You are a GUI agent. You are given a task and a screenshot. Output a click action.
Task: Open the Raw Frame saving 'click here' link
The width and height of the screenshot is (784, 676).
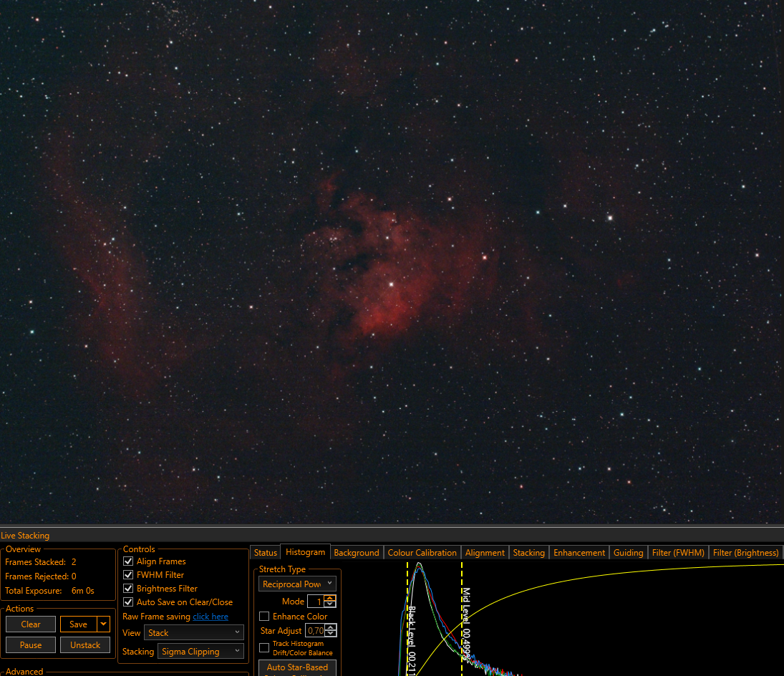210,617
